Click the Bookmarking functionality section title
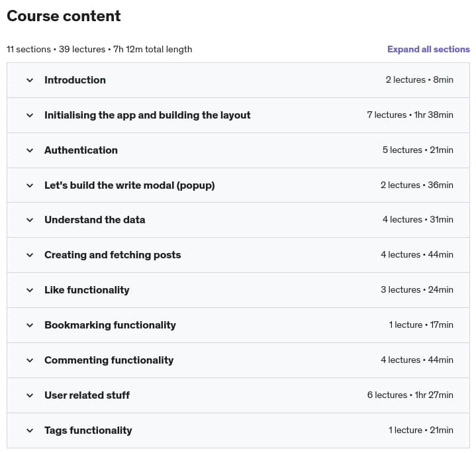 [x=110, y=325]
